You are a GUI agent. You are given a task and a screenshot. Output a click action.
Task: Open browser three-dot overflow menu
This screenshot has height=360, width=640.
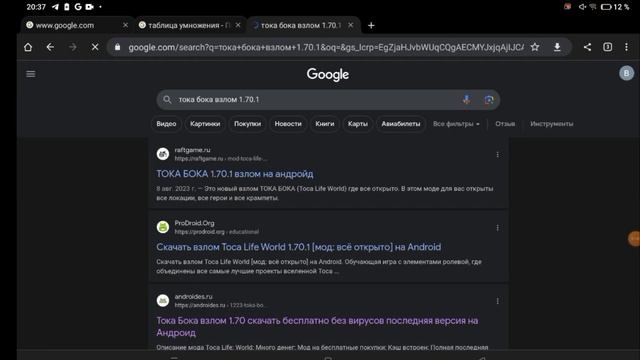(627, 47)
